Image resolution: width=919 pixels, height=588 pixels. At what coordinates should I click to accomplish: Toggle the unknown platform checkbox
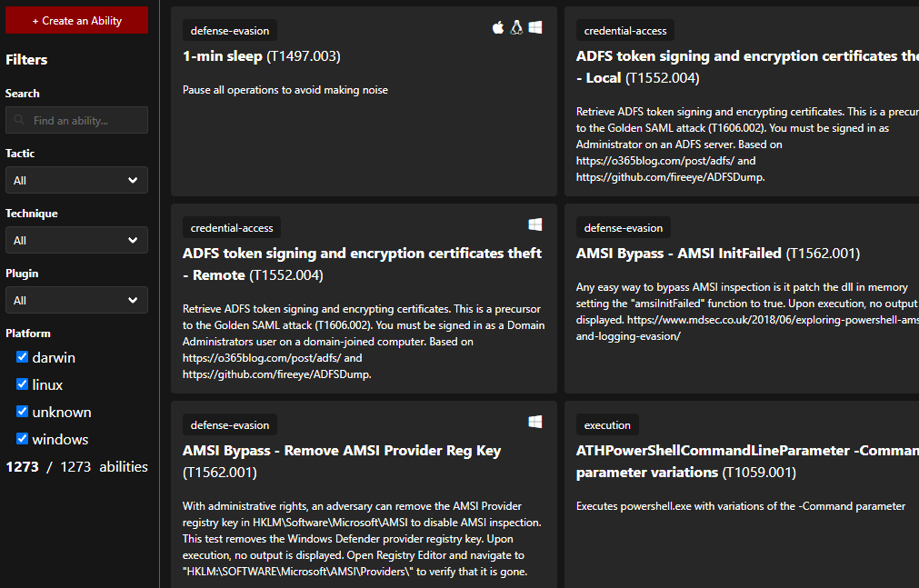(23, 412)
